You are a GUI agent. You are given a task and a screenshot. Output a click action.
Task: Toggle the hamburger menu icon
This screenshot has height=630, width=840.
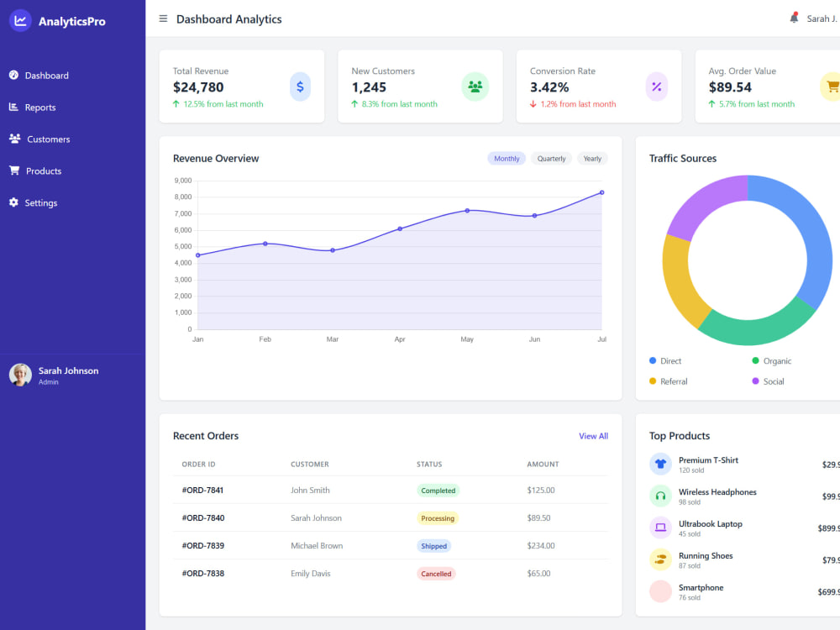pos(163,18)
